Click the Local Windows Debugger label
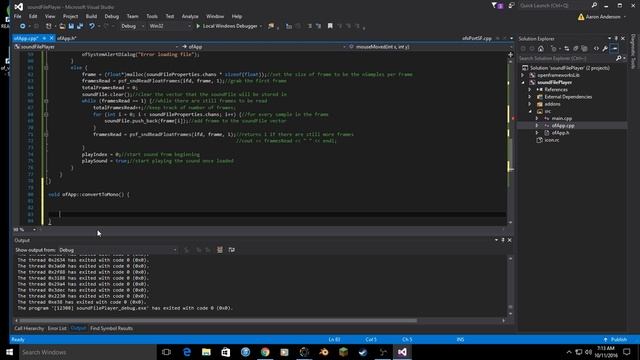Screen dimensions: 640x360 tap(230, 26)
